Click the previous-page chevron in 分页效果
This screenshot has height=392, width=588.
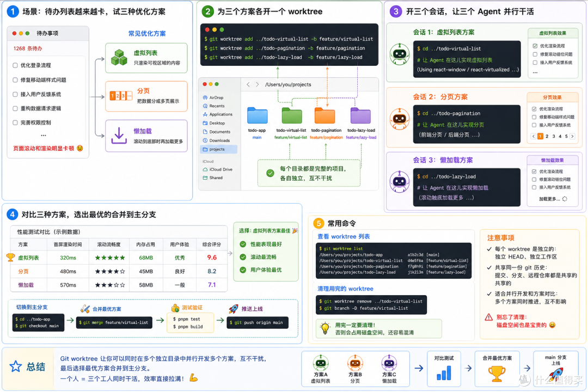click(x=533, y=136)
